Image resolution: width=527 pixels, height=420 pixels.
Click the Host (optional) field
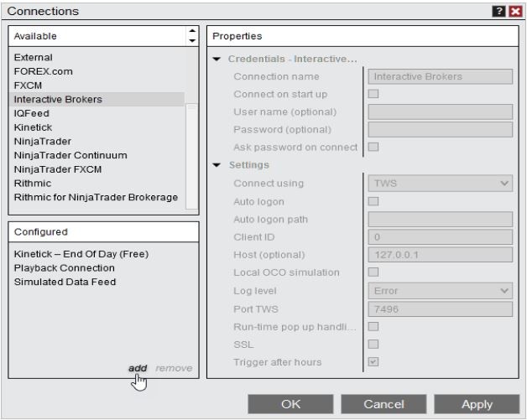[441, 255]
